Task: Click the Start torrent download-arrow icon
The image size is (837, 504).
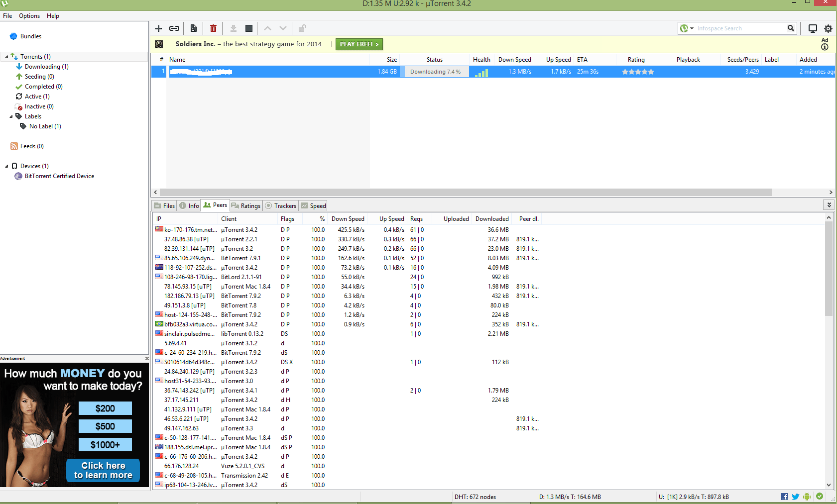Action: 233,28
